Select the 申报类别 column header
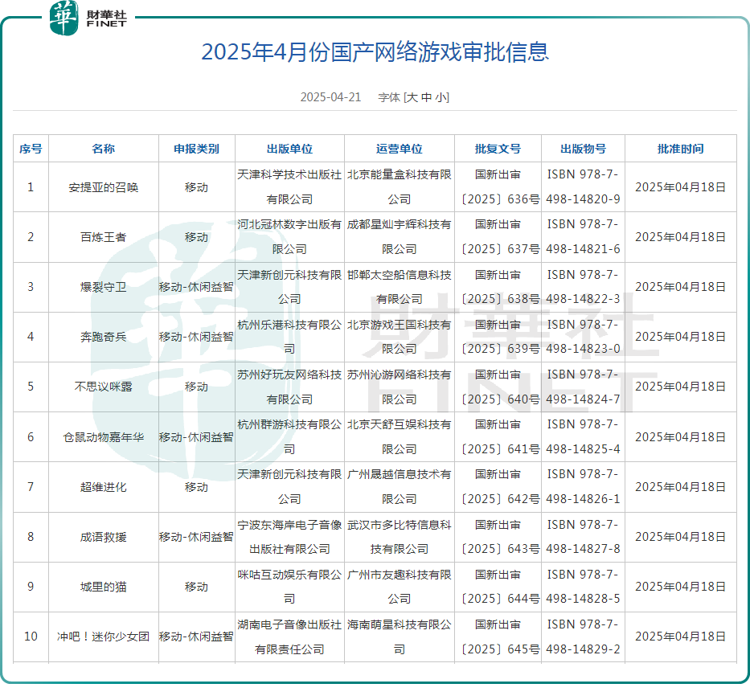 click(x=196, y=149)
